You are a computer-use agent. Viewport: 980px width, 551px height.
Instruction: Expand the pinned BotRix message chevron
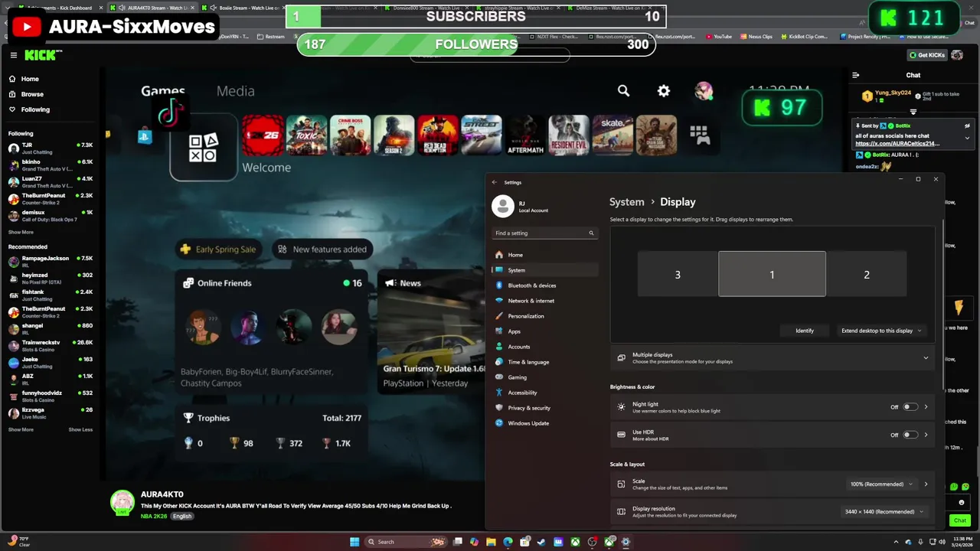point(967,139)
